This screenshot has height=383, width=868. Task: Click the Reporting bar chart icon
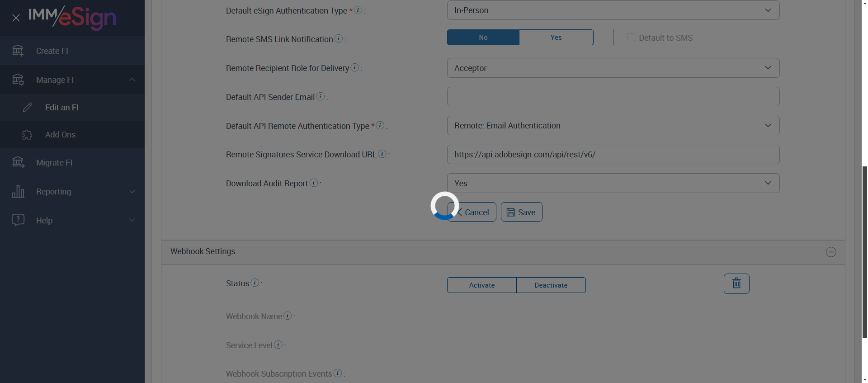point(18,191)
